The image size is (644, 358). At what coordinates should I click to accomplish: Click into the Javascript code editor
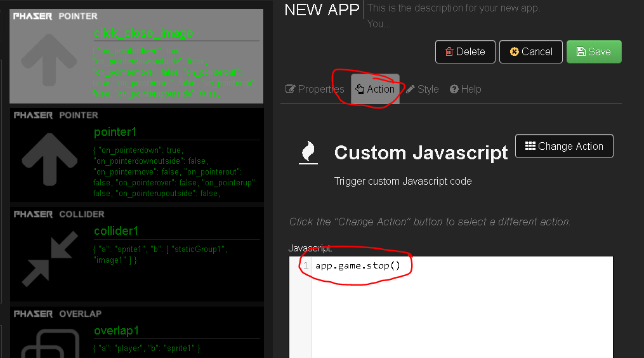tap(451, 307)
